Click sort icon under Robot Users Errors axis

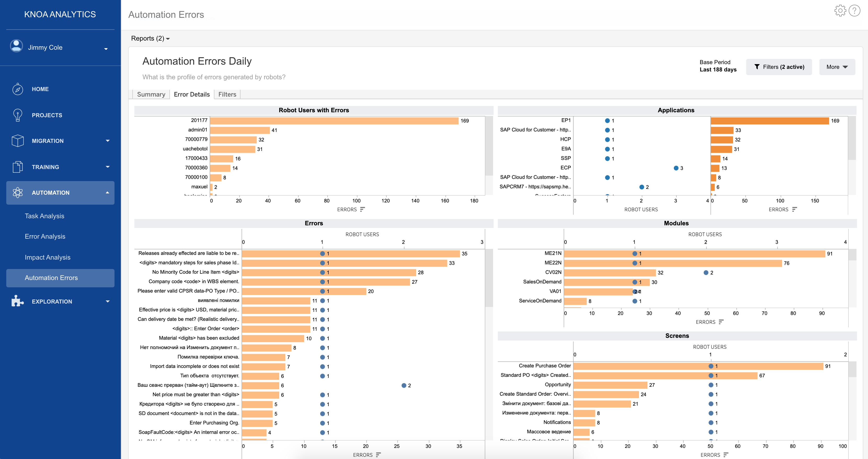[x=362, y=209]
